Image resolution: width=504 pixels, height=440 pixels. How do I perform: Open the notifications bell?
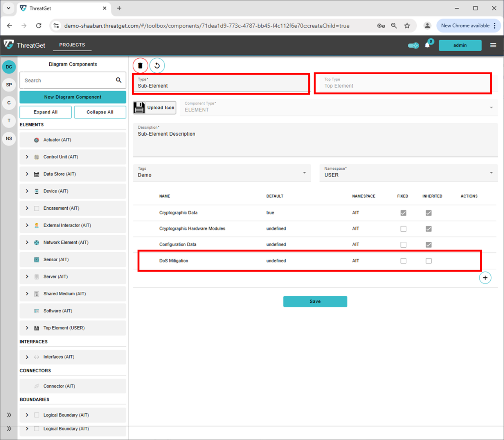(427, 45)
